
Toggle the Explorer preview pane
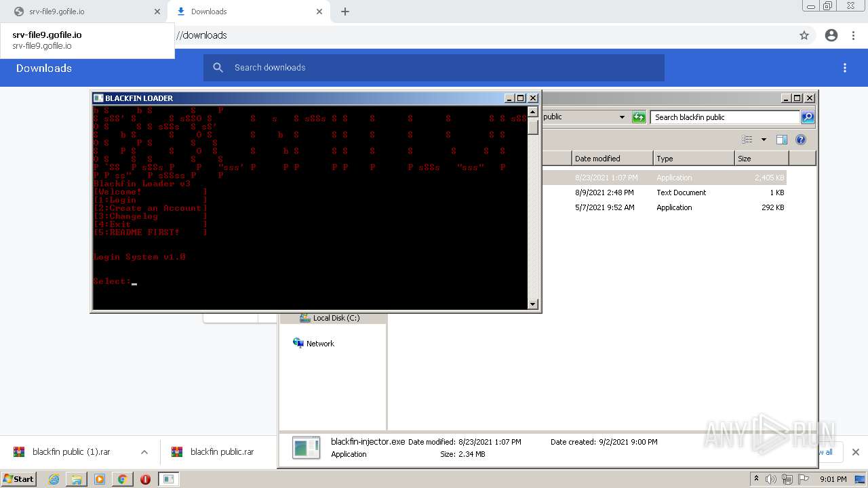[x=782, y=140]
